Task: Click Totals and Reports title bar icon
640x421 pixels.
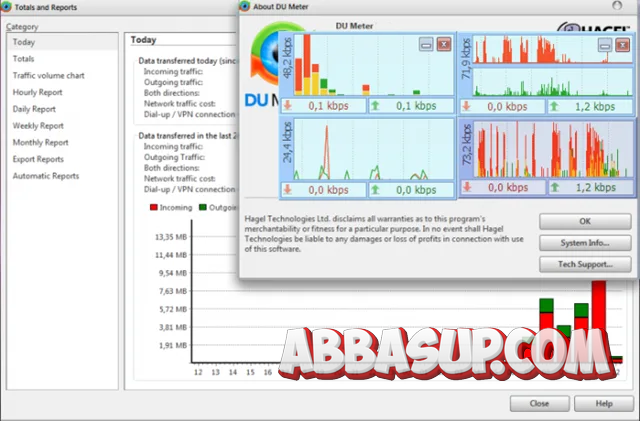Action: click(6, 7)
